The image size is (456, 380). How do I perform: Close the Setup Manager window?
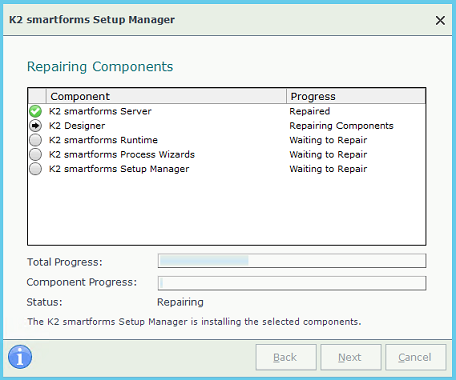coord(440,20)
